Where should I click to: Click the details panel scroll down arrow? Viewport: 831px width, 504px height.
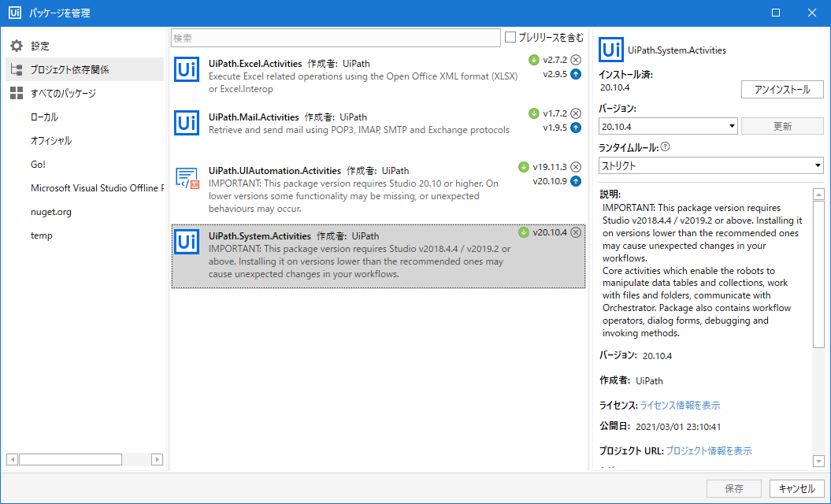pyautogui.click(x=818, y=461)
